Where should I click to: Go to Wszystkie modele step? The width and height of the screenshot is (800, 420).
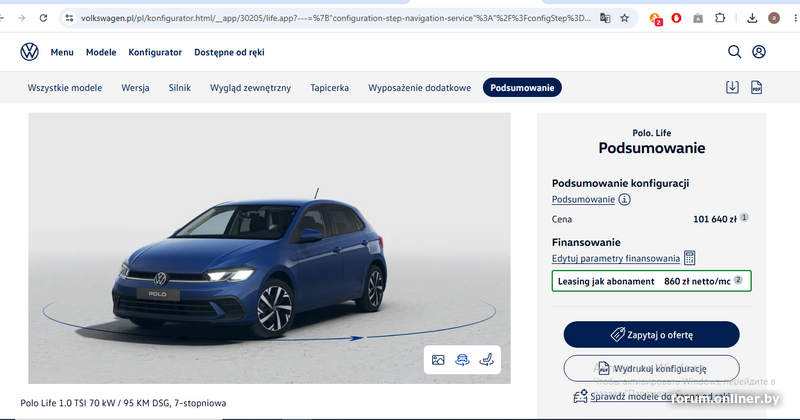[x=65, y=88]
